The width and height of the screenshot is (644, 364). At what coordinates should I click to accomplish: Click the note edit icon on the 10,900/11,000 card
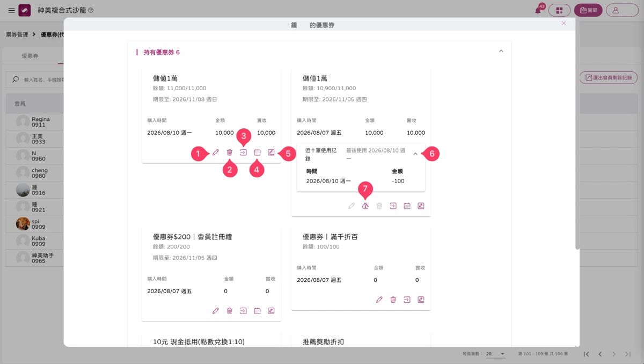421,206
